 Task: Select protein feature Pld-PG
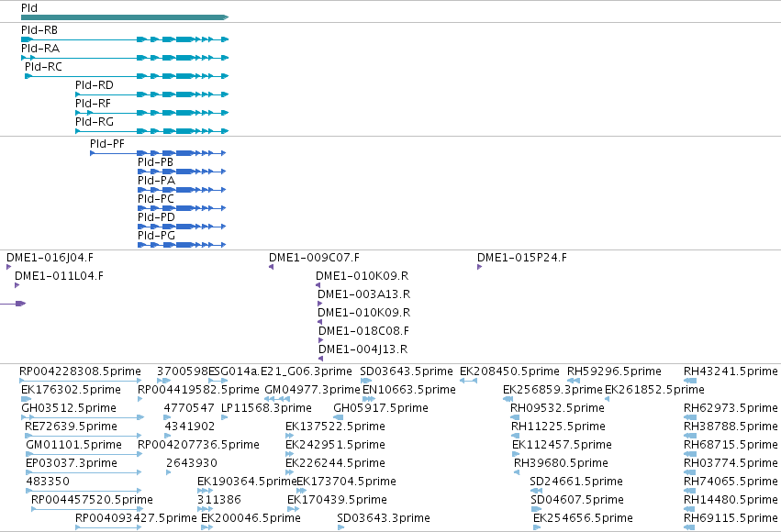[x=182, y=245]
